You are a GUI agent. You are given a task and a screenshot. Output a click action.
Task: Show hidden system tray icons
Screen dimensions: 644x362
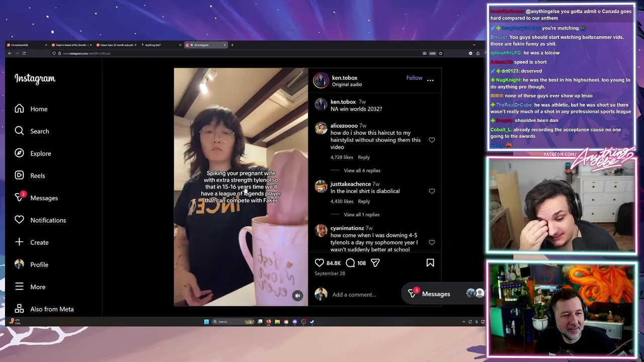pos(463,322)
